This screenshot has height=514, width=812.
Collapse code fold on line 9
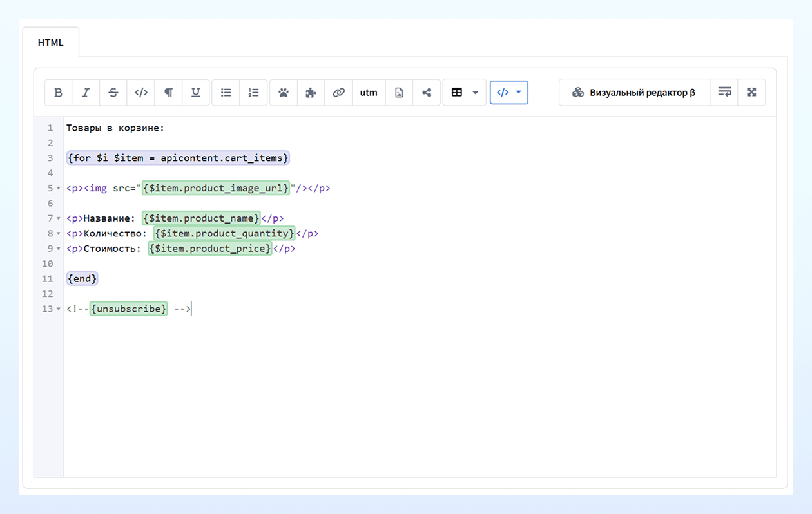[x=59, y=249]
